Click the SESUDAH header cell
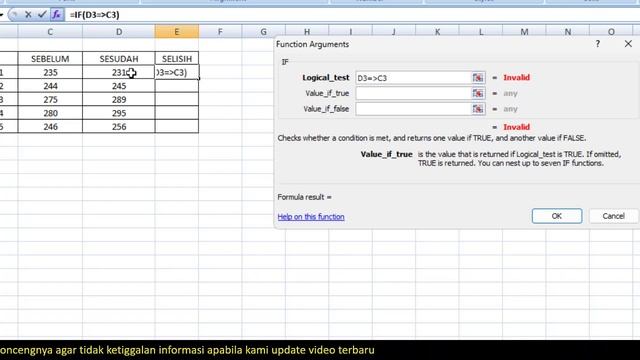 (119, 59)
